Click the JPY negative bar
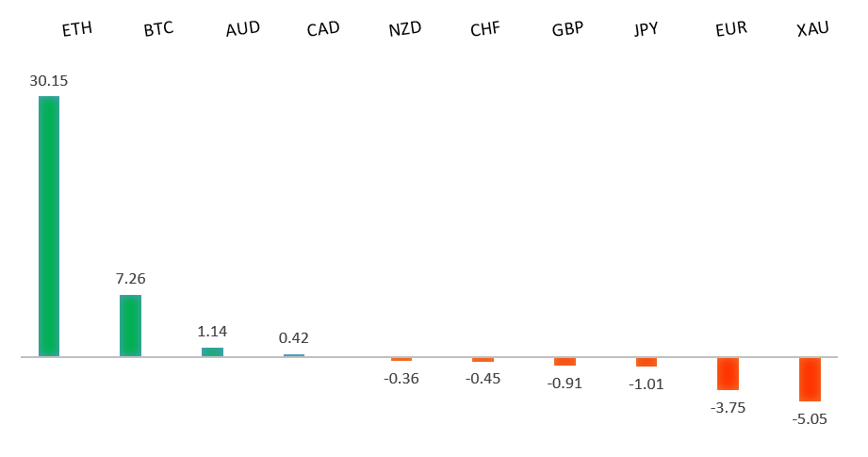 tap(646, 362)
